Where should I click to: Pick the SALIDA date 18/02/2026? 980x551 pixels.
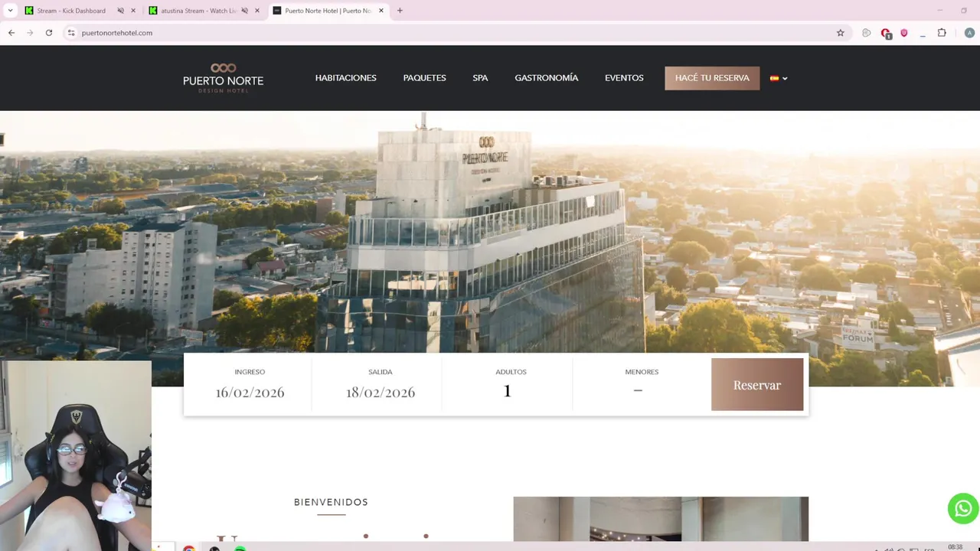381,392
